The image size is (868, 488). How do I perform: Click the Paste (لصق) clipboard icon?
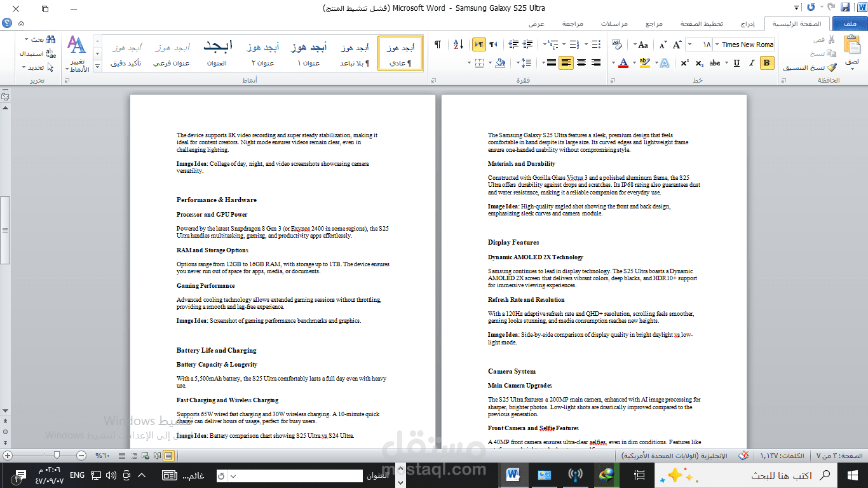pyautogui.click(x=851, y=44)
